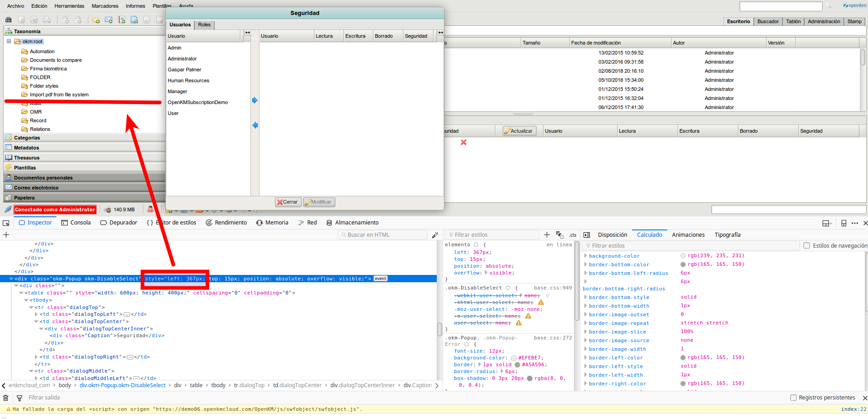Click the trash icon to clear console output
868x419 pixels.
(x=6, y=398)
